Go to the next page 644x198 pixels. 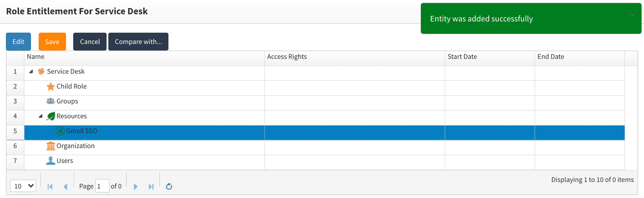(136, 186)
